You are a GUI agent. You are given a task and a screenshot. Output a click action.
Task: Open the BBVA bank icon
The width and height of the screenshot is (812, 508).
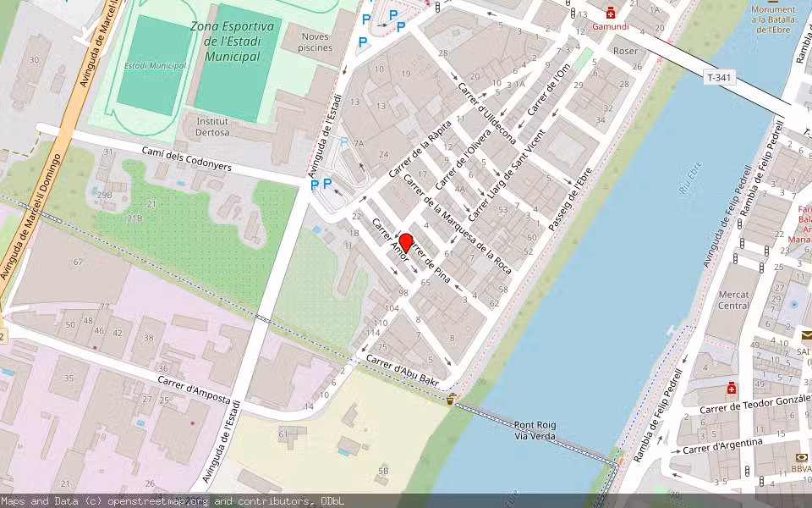pyautogui.click(x=802, y=457)
